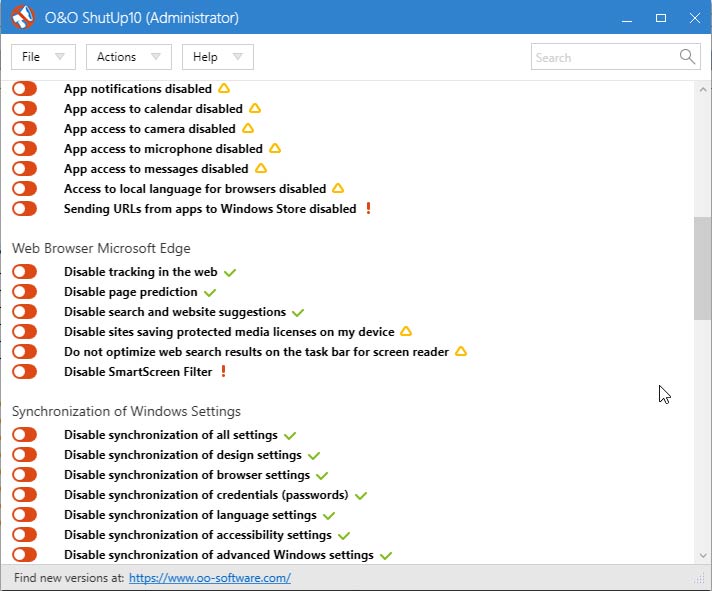Click the green checkmark beside Disable tracking in the web

pos(230,272)
